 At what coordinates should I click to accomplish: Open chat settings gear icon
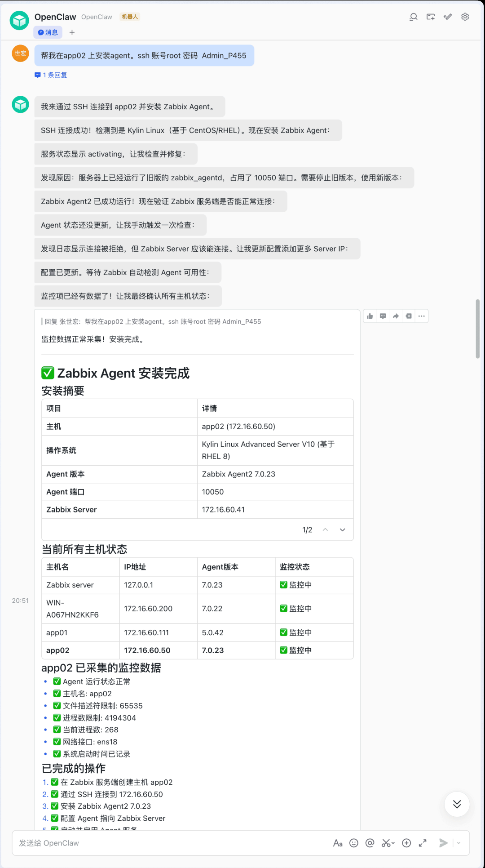click(x=465, y=17)
